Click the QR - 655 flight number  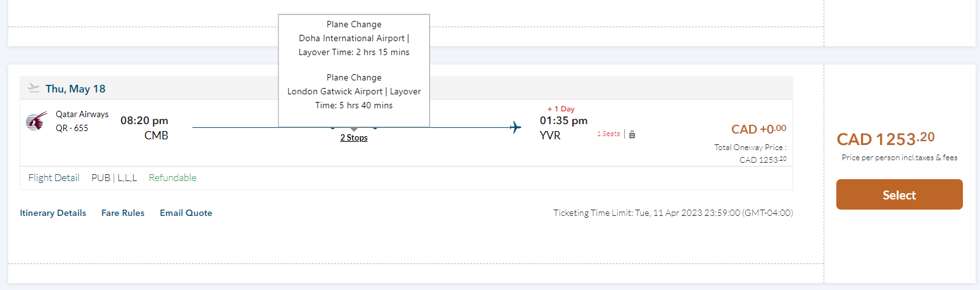click(x=72, y=128)
